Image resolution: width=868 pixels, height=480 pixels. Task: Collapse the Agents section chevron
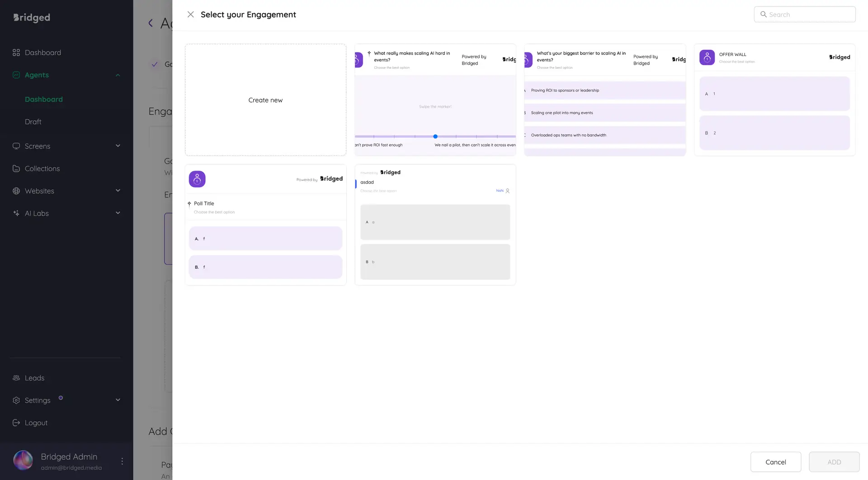pyautogui.click(x=118, y=75)
